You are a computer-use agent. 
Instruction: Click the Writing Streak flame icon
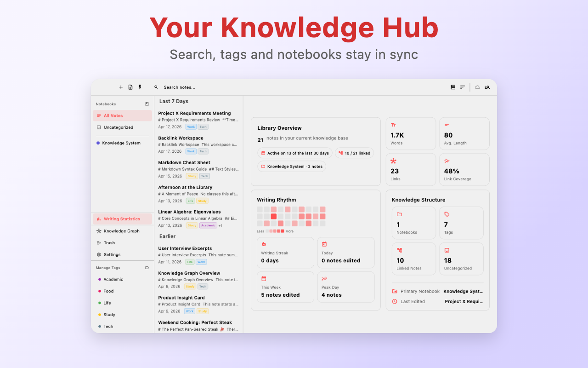264,244
